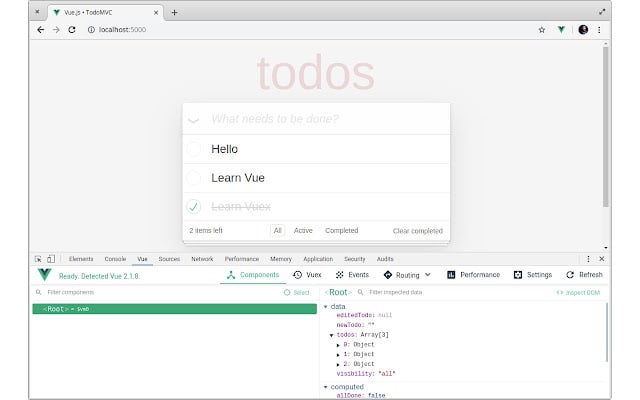The width and height of the screenshot is (640, 400).
Task: Uncheck the Learn Vuex todo checkbox
Action: click(193, 207)
